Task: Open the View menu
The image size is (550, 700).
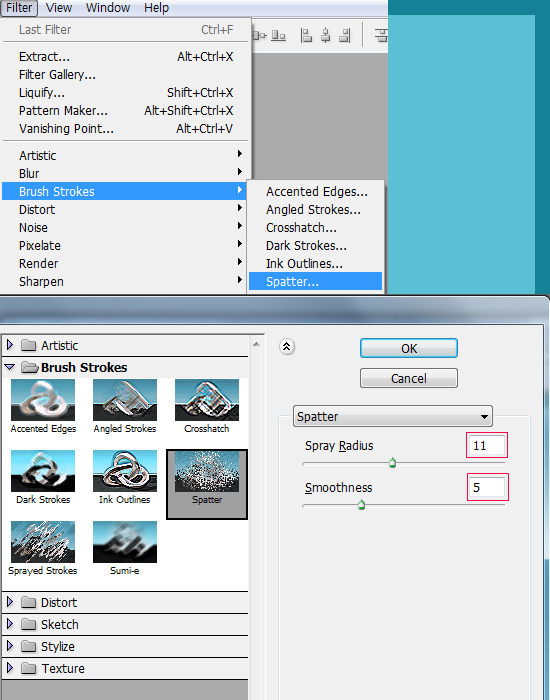Action: tap(59, 8)
